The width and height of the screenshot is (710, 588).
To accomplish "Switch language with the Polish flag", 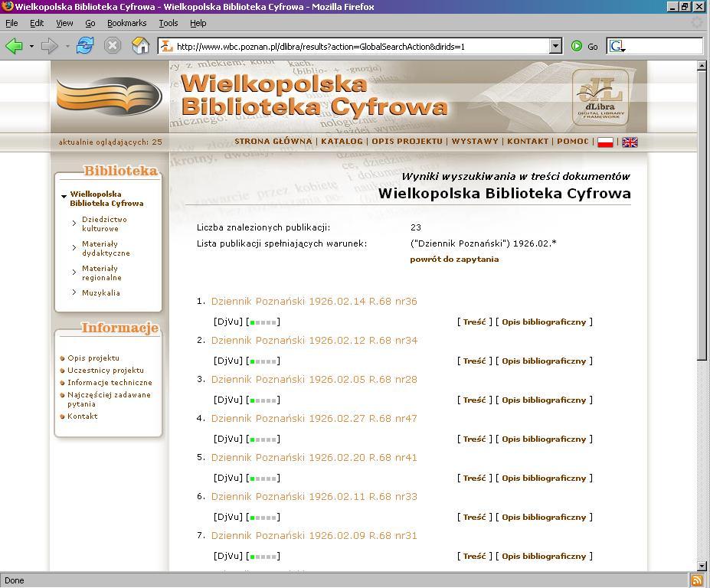I will [x=605, y=142].
